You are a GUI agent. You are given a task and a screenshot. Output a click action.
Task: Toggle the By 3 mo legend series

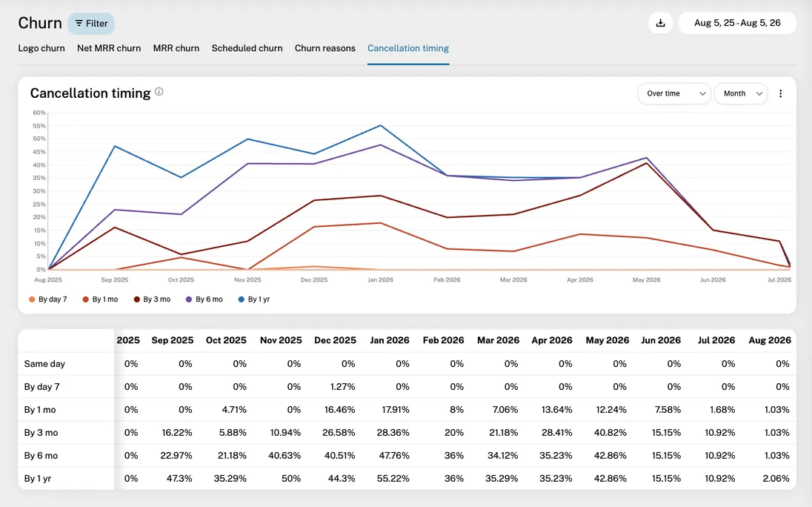pyautogui.click(x=153, y=299)
